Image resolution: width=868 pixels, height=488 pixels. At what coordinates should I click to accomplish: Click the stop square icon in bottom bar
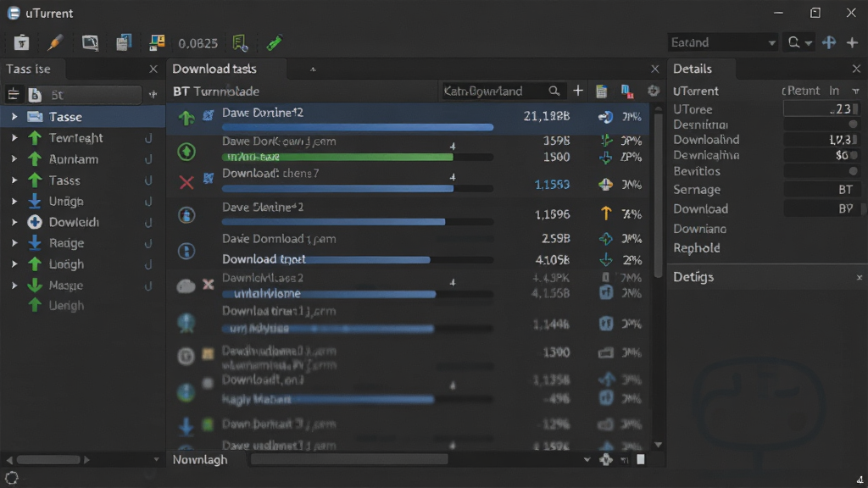pos(641,459)
